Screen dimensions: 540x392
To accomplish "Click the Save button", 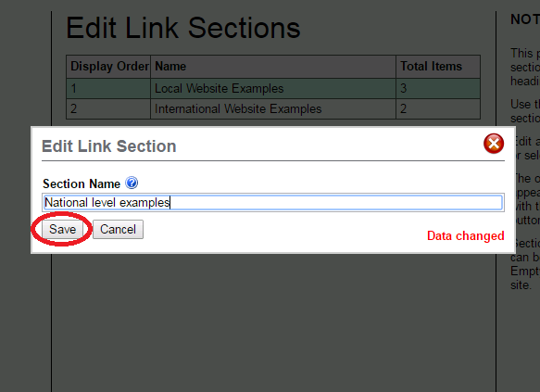I will click(62, 230).
